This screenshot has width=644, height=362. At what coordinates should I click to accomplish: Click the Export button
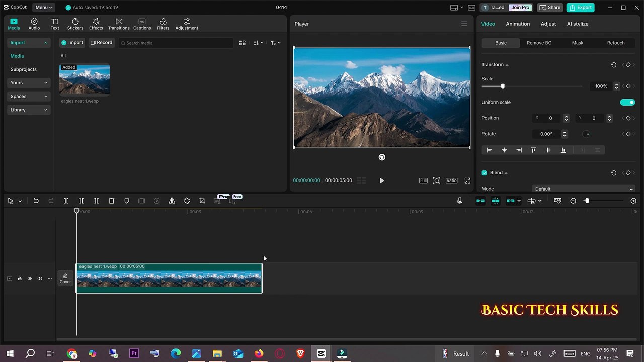580,7
